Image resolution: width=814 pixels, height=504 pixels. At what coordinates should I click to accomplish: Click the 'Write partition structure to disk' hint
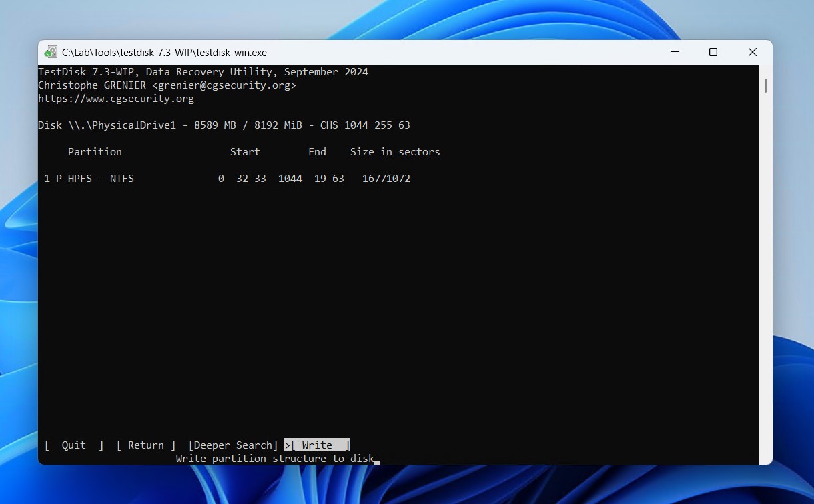tap(275, 459)
